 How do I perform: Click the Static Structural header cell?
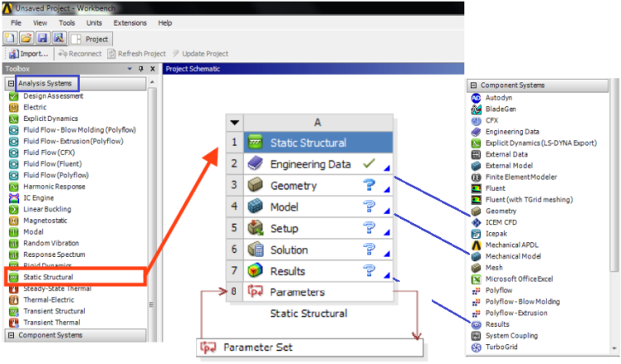pyautogui.click(x=318, y=143)
